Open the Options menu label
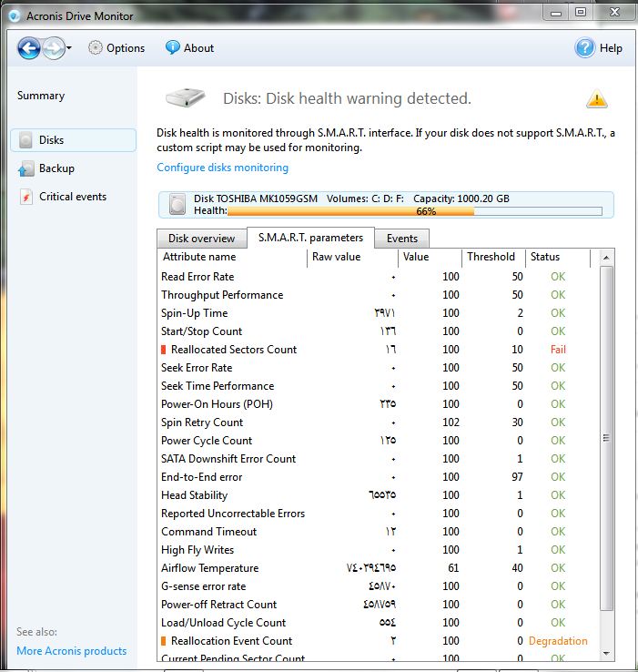The height and width of the screenshot is (672, 638). click(126, 48)
